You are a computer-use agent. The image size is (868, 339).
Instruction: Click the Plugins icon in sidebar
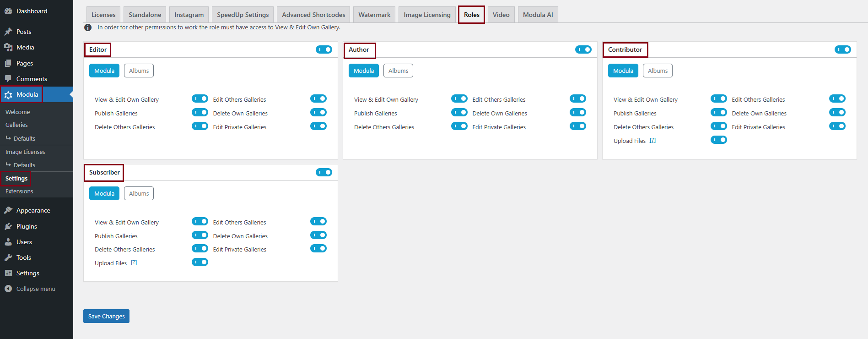click(8, 226)
